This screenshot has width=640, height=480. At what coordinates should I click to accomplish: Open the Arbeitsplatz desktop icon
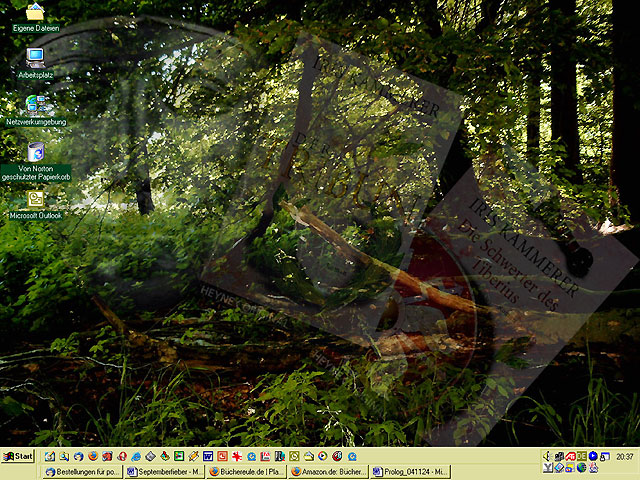tap(35, 58)
